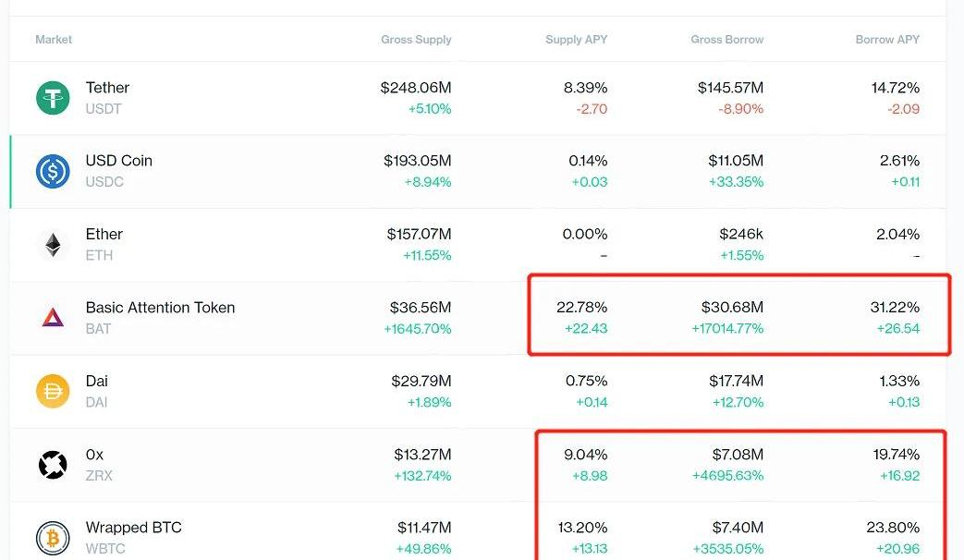Open the Basic Attention Token market name
Screen dimensions: 964x560
[x=161, y=308]
